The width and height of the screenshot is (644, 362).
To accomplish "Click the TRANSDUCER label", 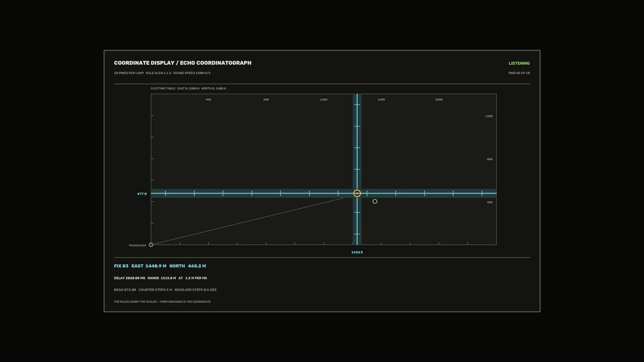I will click(138, 245).
